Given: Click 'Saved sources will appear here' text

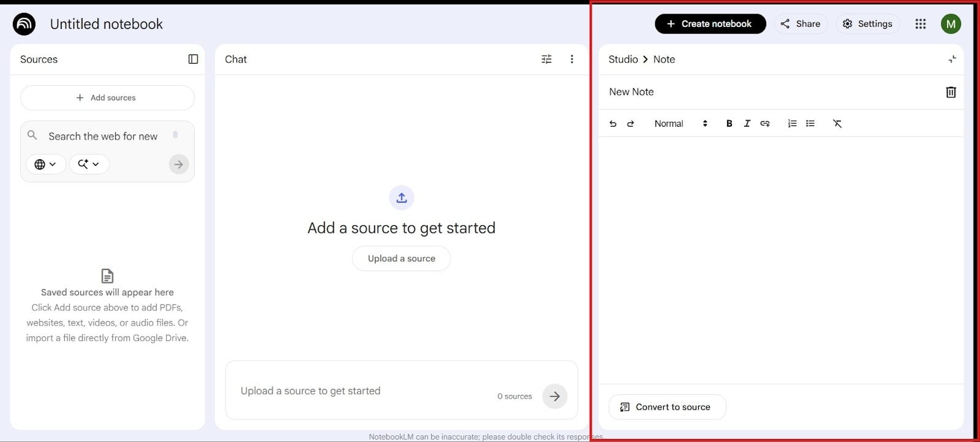Looking at the screenshot, I should (x=107, y=293).
